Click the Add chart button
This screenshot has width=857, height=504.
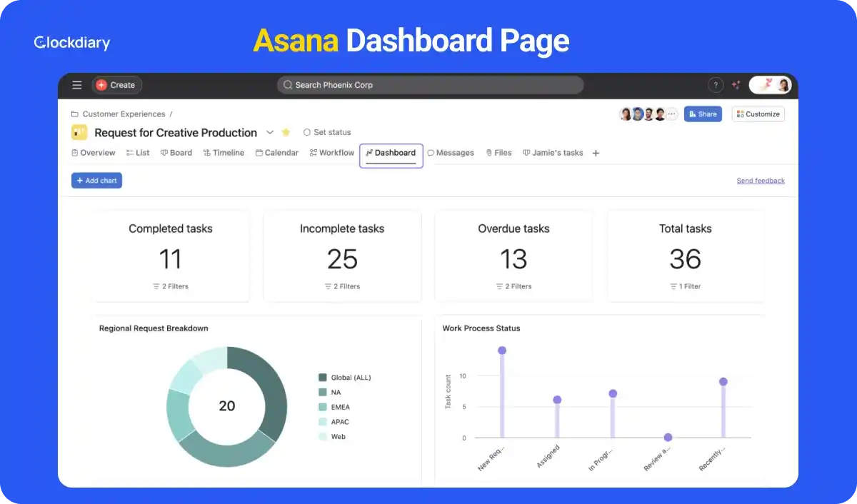tap(97, 181)
